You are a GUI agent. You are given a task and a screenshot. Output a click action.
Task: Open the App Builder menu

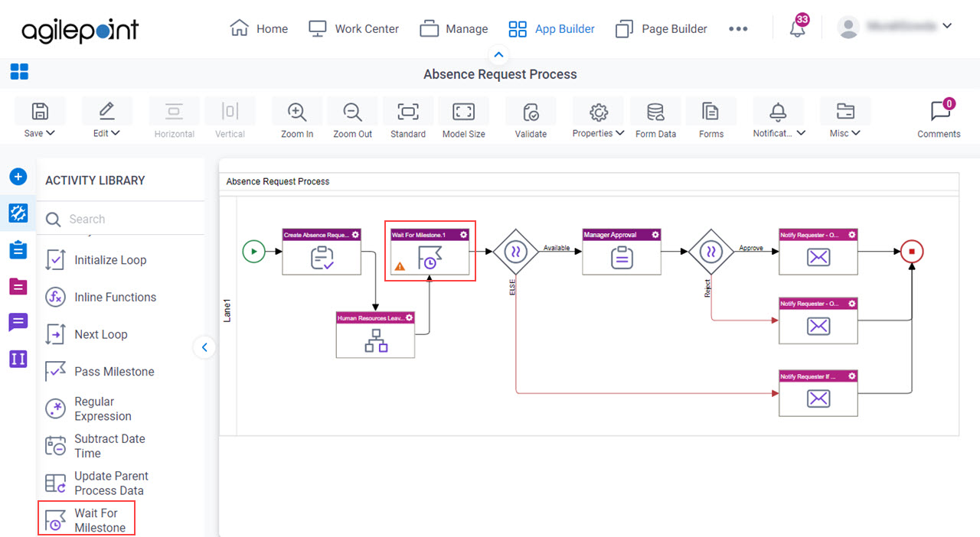(x=551, y=29)
